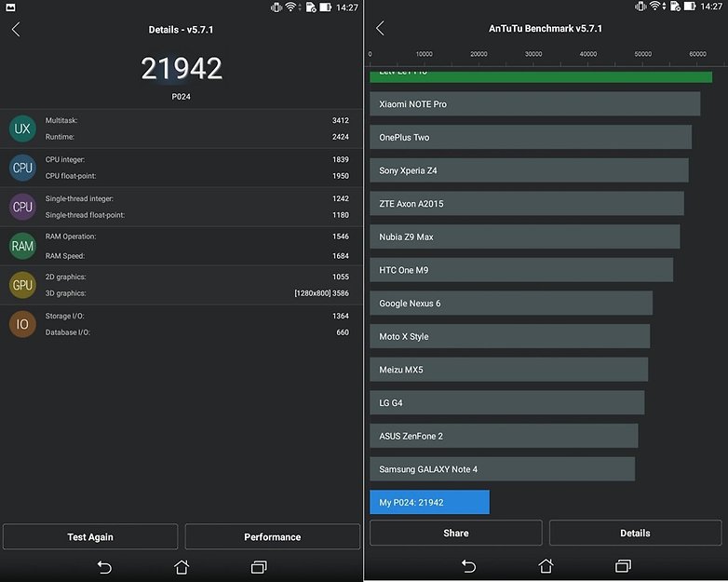
Task: Tap vibrate mode icon in right status bar
Action: [640, 6]
